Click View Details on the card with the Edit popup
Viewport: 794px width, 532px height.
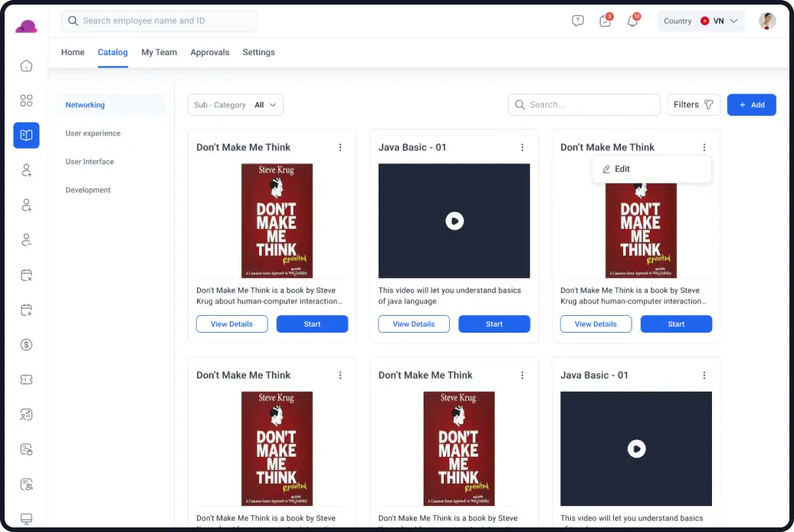tap(595, 324)
